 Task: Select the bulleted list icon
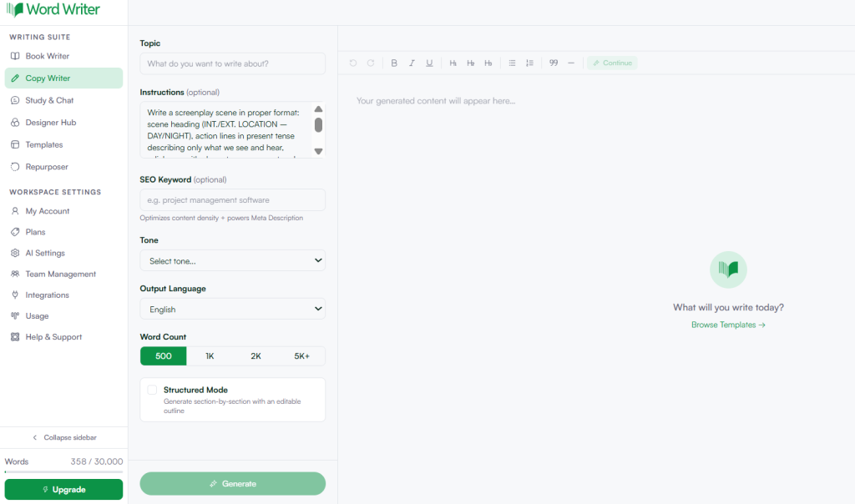[512, 63]
